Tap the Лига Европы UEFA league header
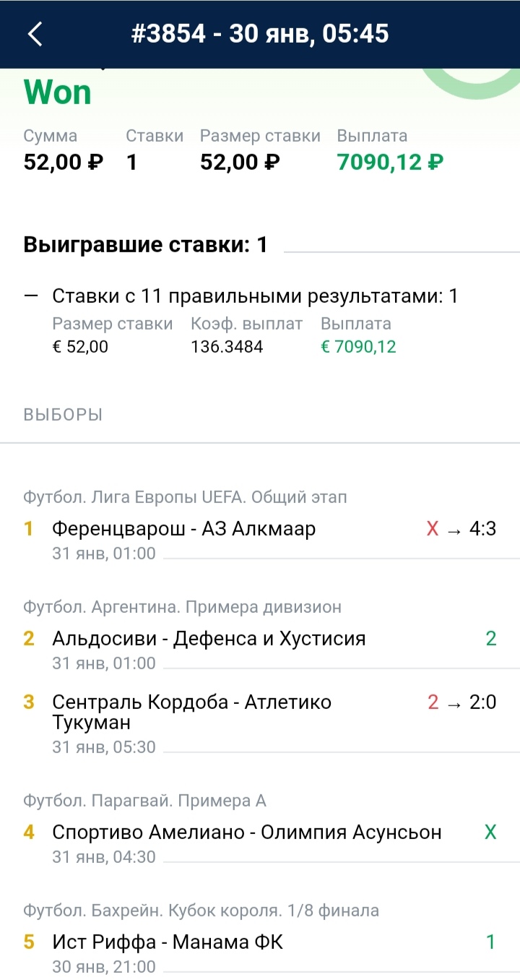Screen dimensions: 520x980 coord(185,497)
